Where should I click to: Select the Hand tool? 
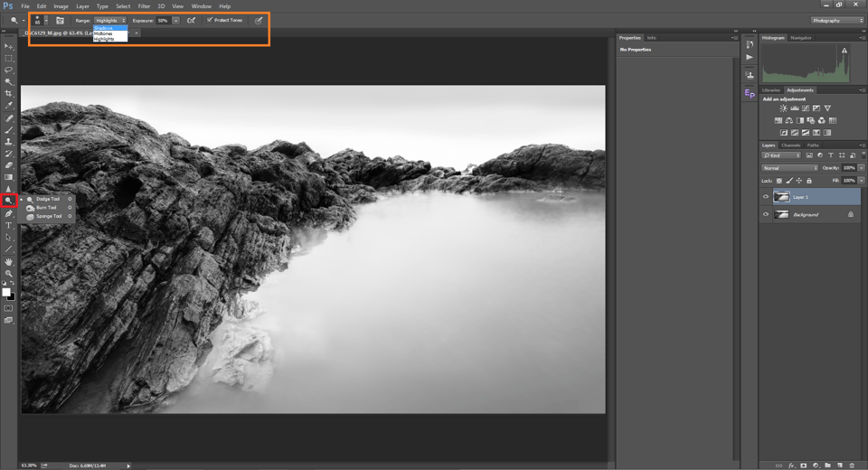[x=8, y=262]
